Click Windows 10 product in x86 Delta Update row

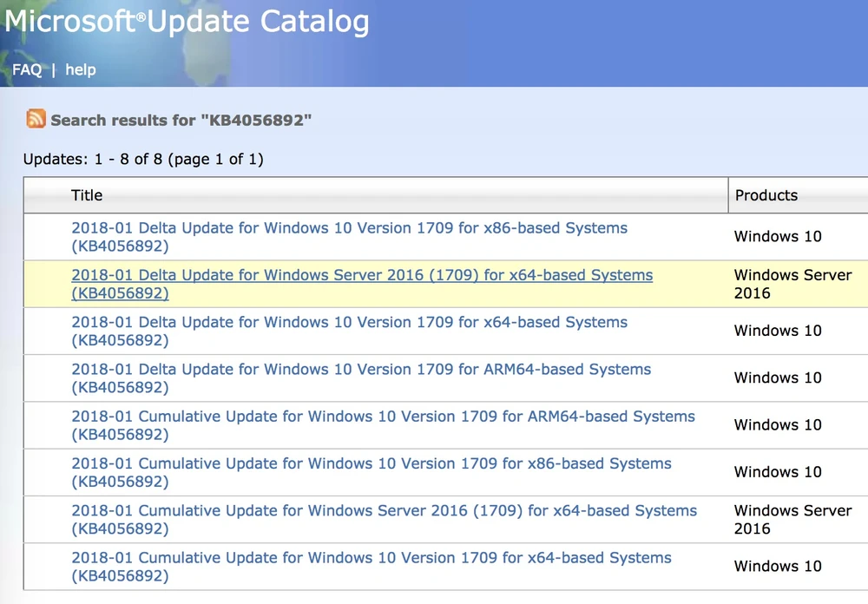(x=777, y=236)
